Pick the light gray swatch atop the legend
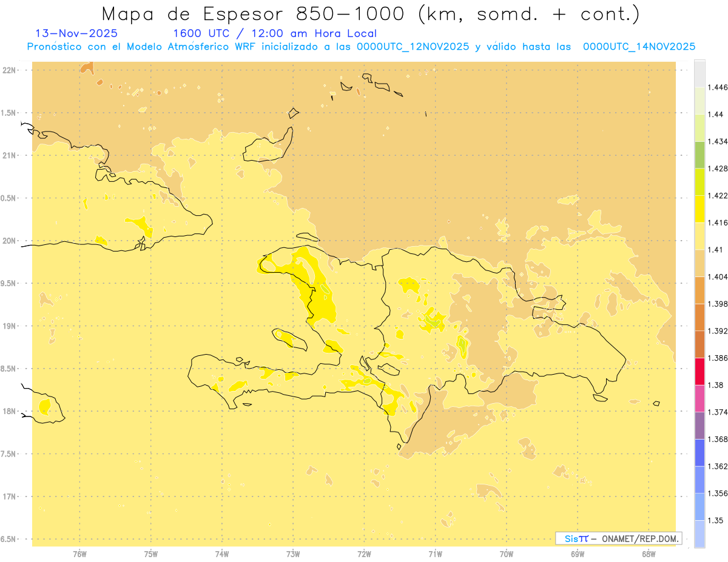Viewport: 728px width, 562px height. pyautogui.click(x=699, y=73)
